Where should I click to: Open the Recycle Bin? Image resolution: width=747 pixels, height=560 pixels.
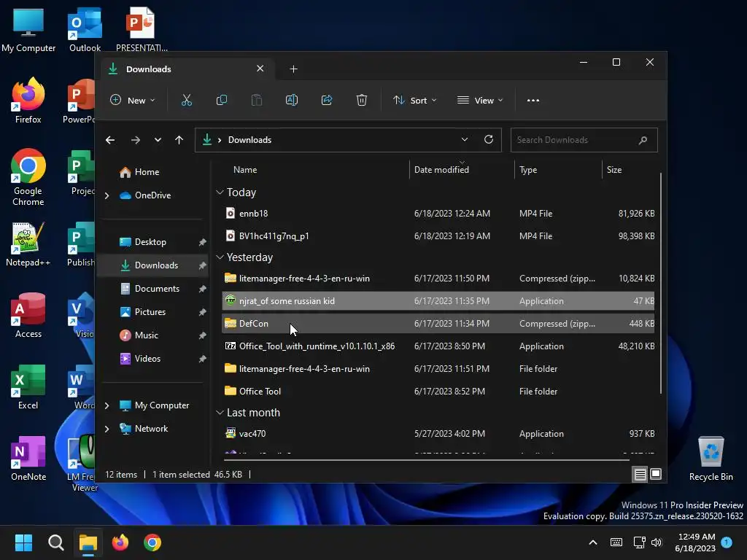pyautogui.click(x=711, y=458)
